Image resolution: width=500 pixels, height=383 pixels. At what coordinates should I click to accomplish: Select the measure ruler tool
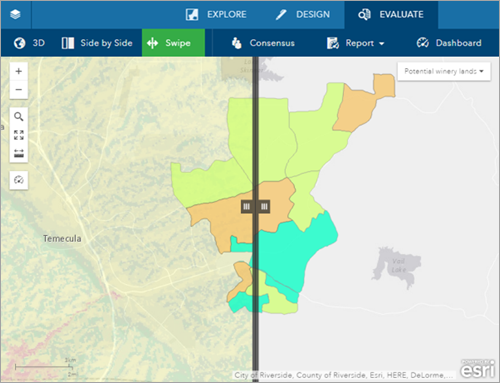[x=19, y=153]
